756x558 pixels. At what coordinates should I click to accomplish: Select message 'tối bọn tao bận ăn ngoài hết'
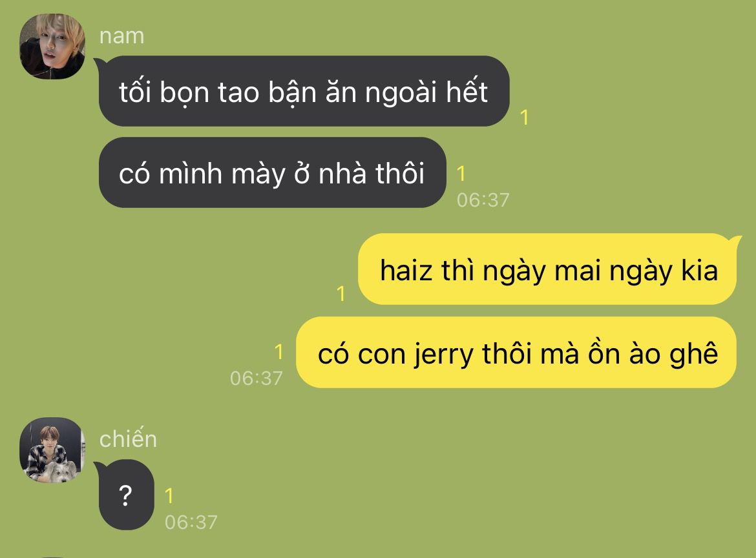pos(304,91)
